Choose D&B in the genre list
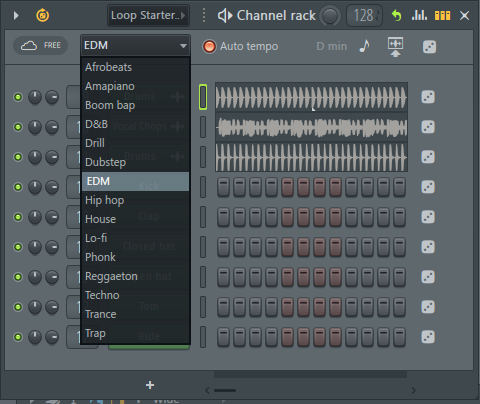480x404 pixels. [x=136, y=124]
